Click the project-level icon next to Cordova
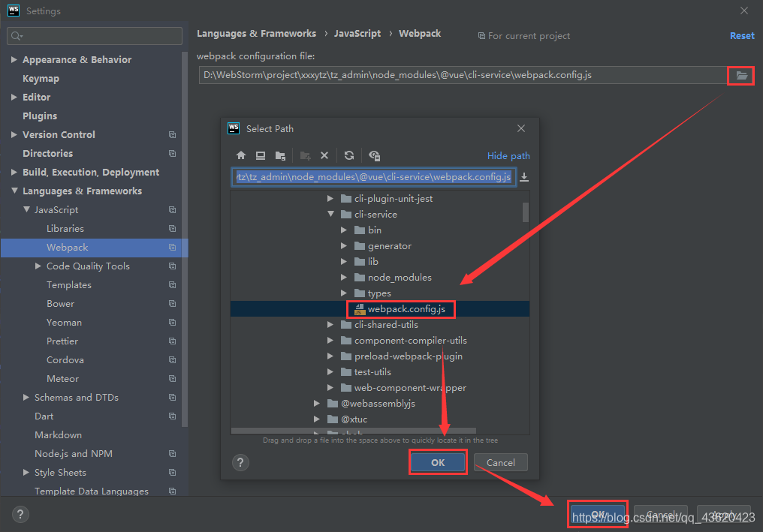Viewport: 763px width, 532px height. pos(172,360)
